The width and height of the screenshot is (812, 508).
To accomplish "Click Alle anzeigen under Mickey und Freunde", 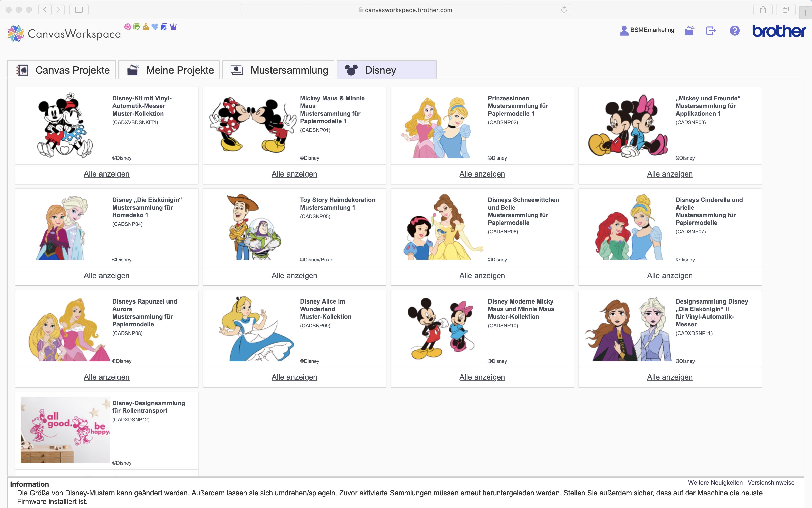I will (x=670, y=174).
